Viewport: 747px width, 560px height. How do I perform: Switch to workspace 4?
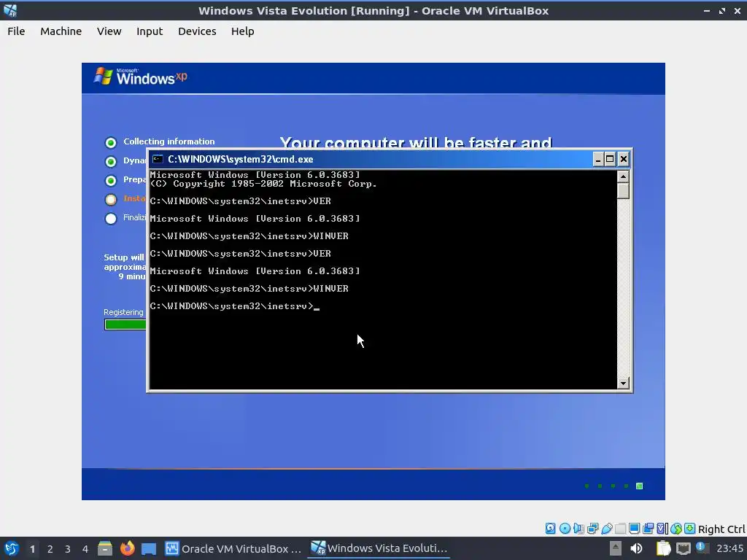(x=85, y=549)
